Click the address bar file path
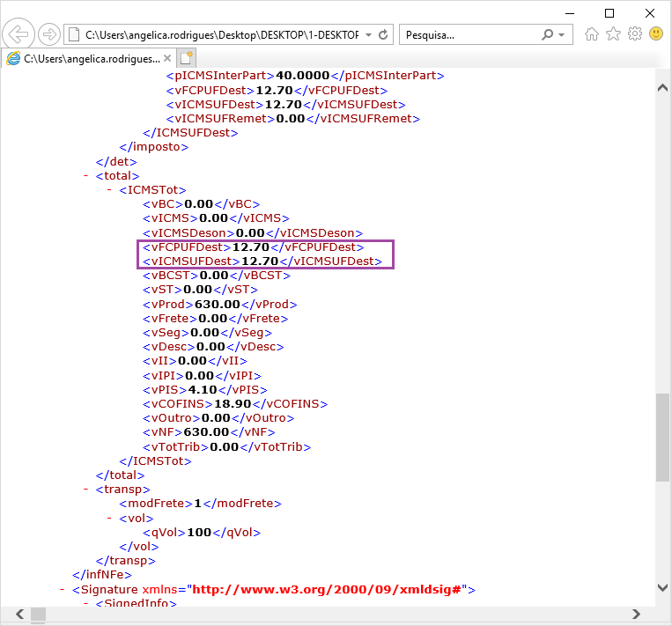Screen dimensions: 672x626 pos(220,34)
